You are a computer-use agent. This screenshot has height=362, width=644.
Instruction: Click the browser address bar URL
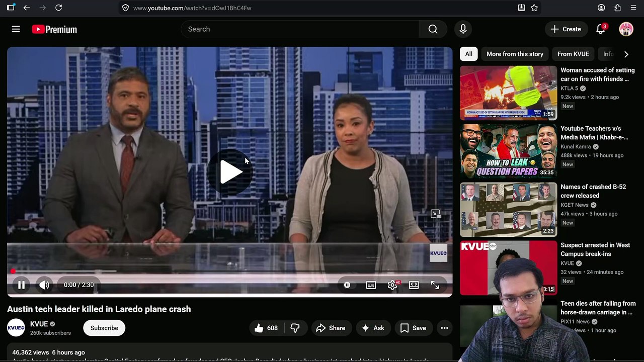coord(192,8)
